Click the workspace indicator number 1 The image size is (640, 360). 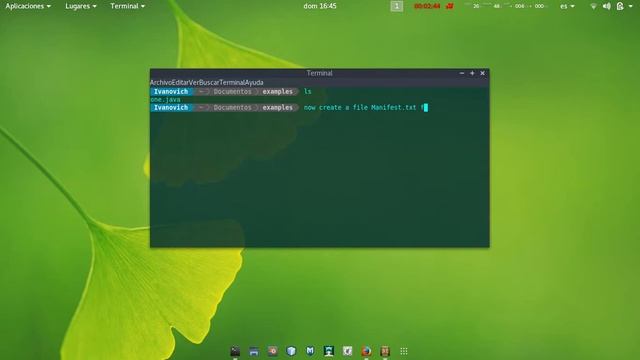coord(396,6)
